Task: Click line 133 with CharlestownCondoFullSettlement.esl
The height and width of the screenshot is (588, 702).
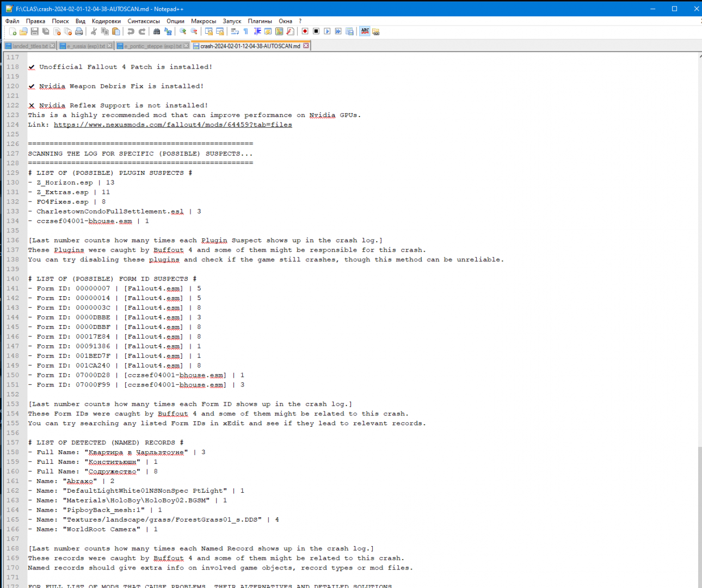Action: point(109,211)
